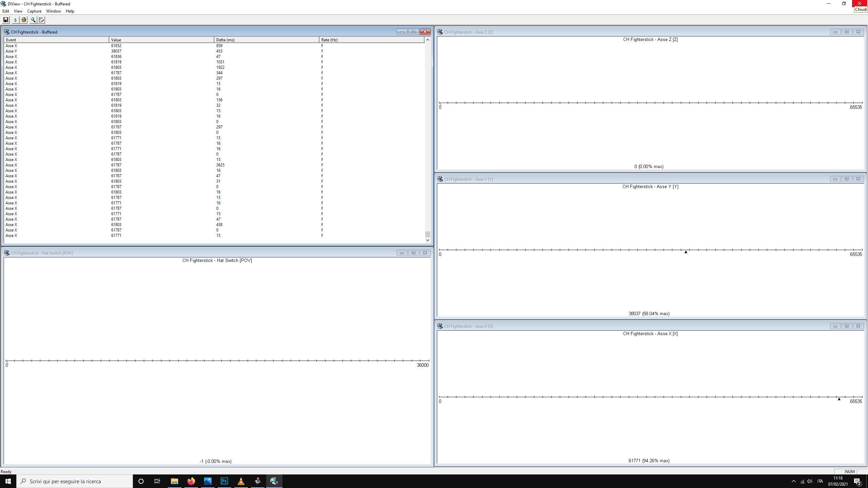This screenshot has width=868, height=488.
Task: Click the CH Fighterstick - Buffered window icon
Action: pyautogui.click(x=6, y=32)
